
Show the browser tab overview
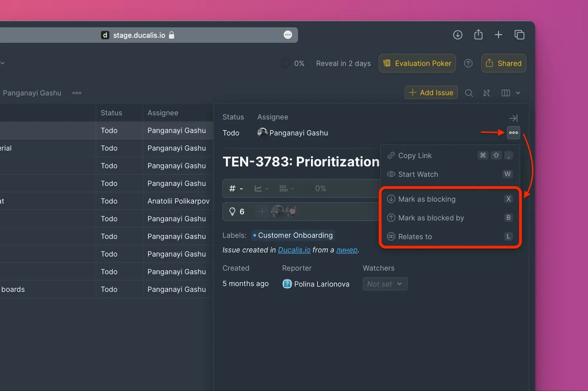pyautogui.click(x=519, y=35)
